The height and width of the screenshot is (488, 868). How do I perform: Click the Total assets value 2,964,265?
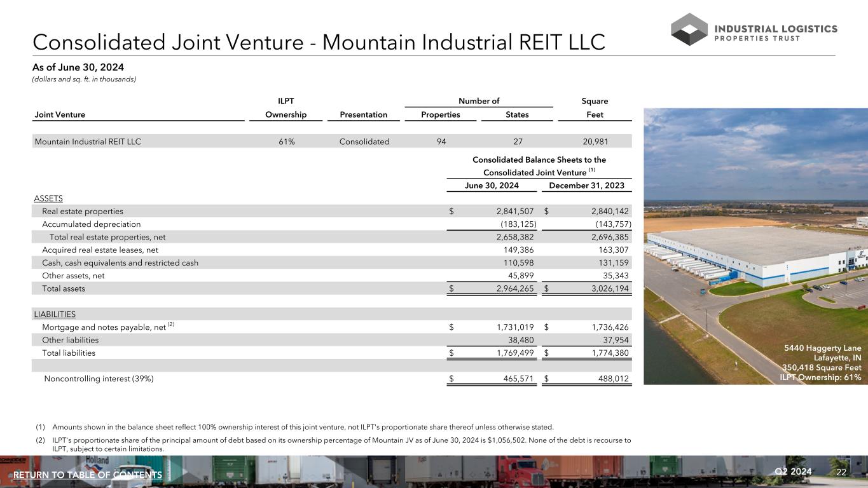pos(516,288)
